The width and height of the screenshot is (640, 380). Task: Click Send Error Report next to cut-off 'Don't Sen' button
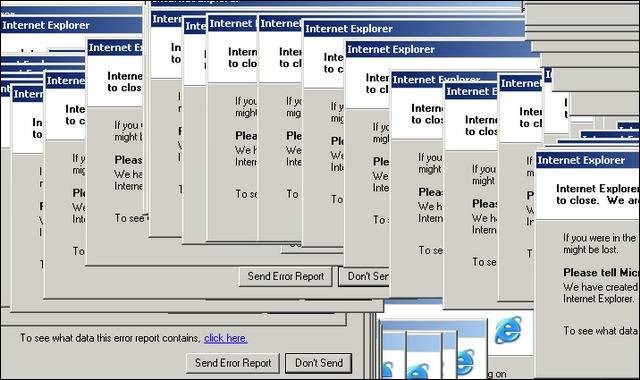(285, 276)
